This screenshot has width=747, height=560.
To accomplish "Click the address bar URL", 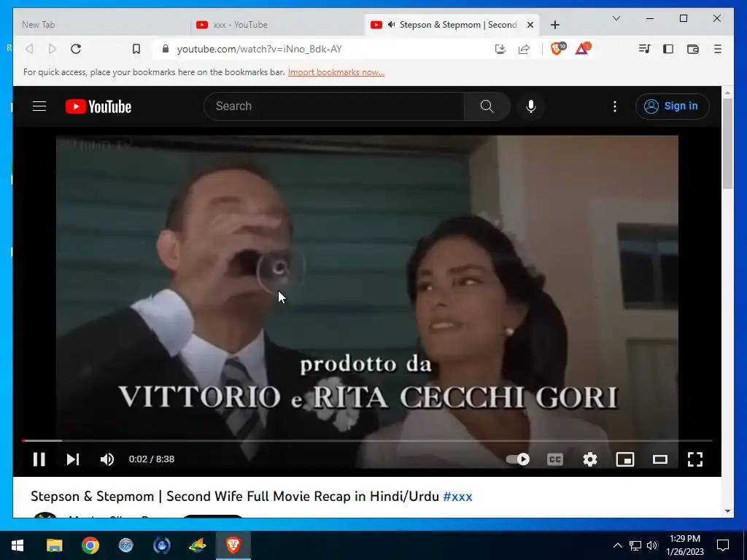I will tap(260, 49).
